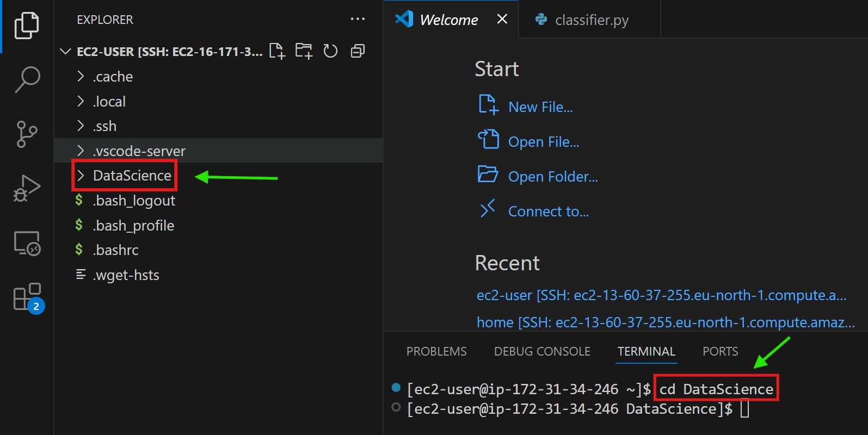This screenshot has height=435, width=868.
Task: Click the Connect to... link
Action: [x=548, y=212]
